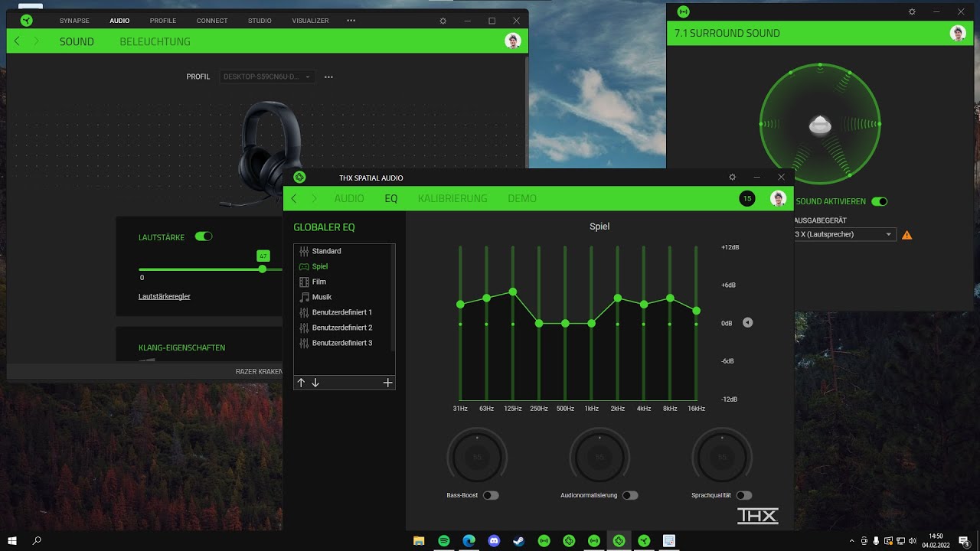Open File Explorer from the taskbar
The width and height of the screenshot is (980, 551).
coord(419,541)
